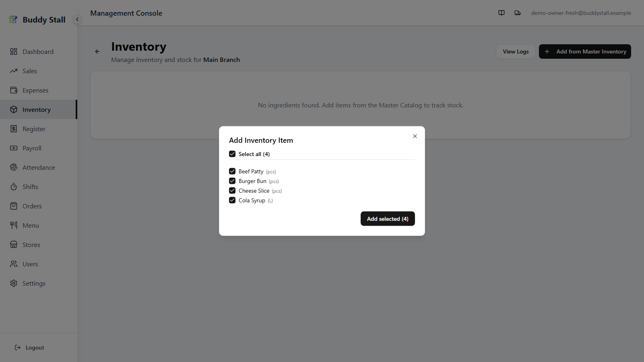This screenshot has height=362, width=644.
Task: Go back using the left arrow beside Inventory
Action: (x=97, y=51)
